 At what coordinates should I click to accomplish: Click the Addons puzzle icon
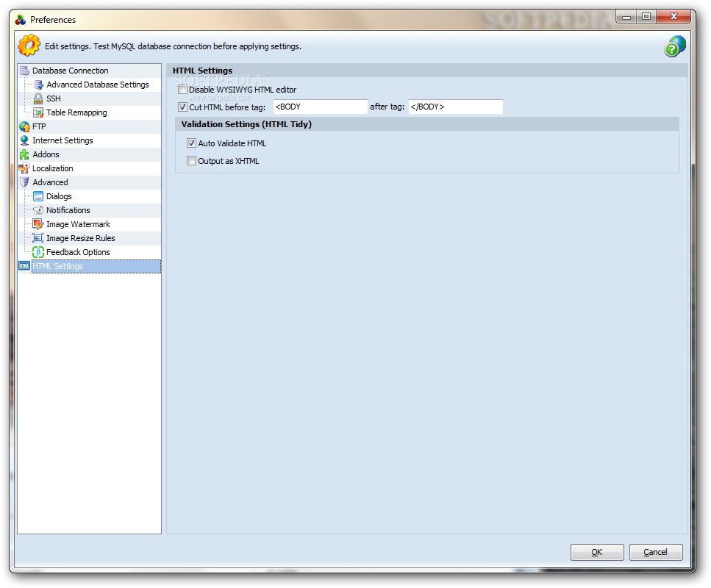[24, 154]
